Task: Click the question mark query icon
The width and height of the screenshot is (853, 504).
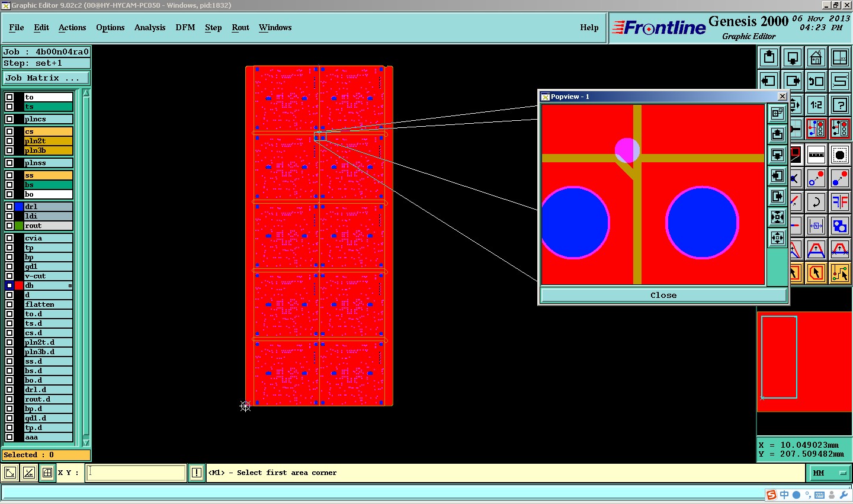Action: pyautogui.click(x=840, y=105)
